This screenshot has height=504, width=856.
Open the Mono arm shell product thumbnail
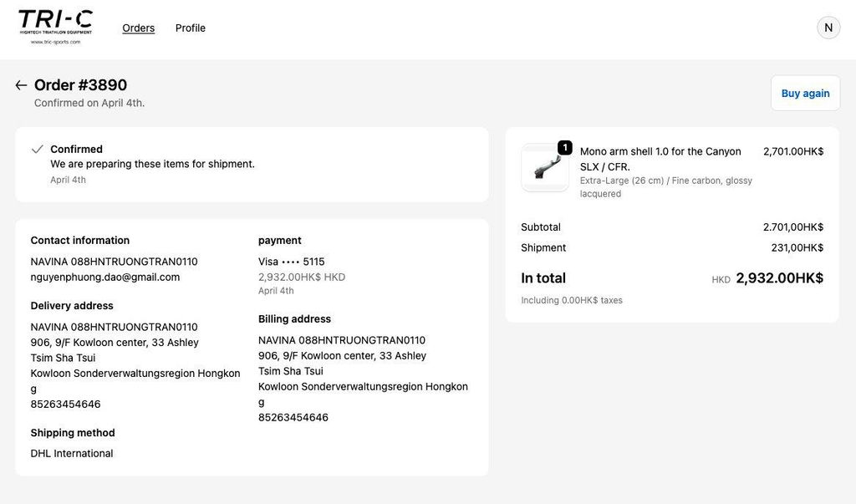pos(545,167)
